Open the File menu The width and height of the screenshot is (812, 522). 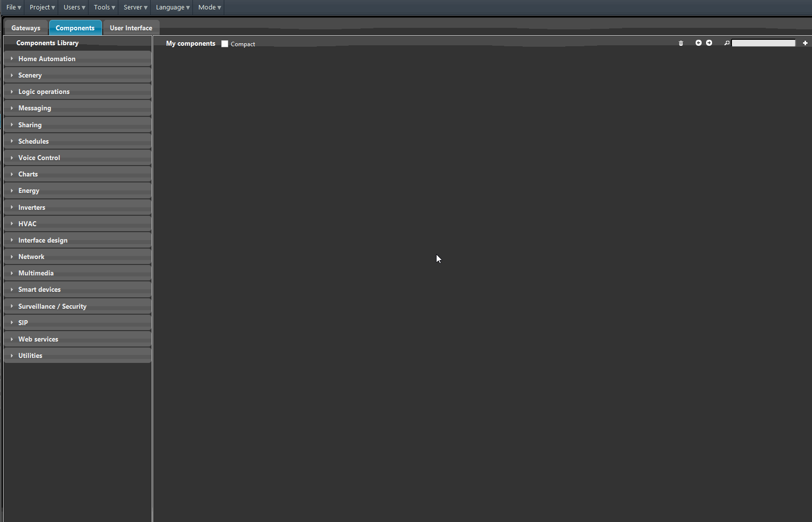click(13, 7)
